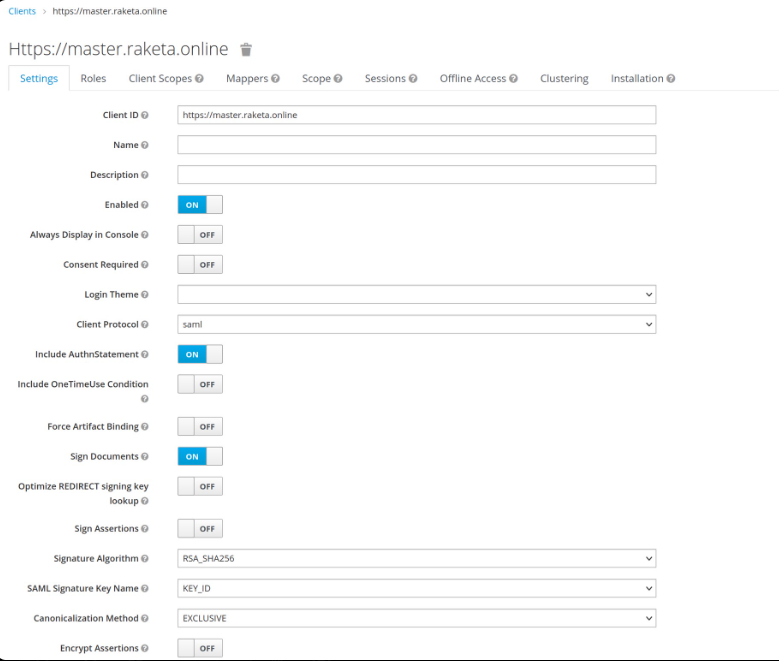
Task: Click help icon for Force Artifact Binding
Action: point(145,426)
